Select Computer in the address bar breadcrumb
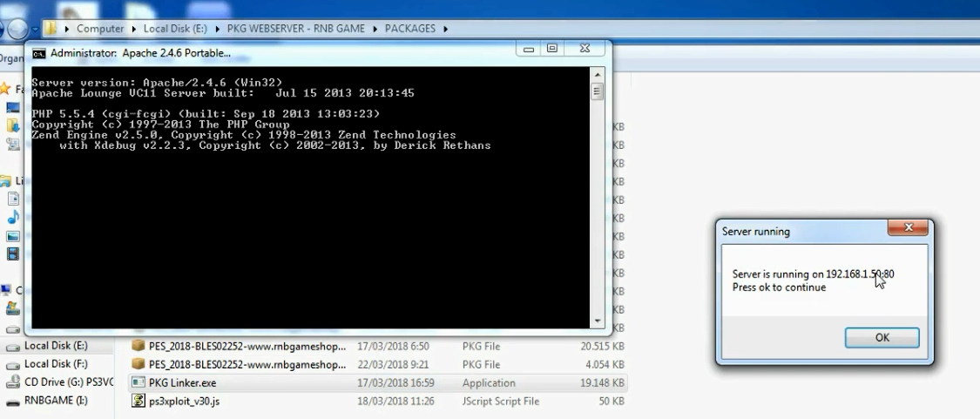Screen dimensions: 980x419 tap(100, 29)
